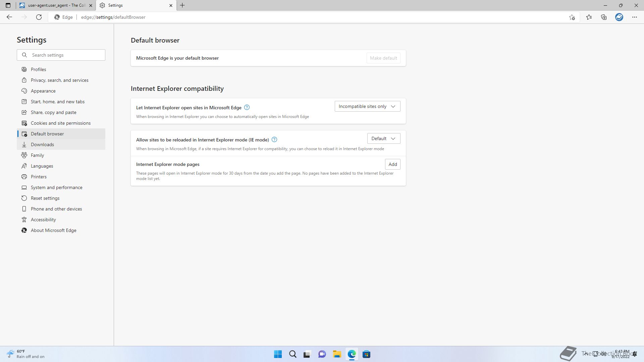Open the Chat app on taskbar
The image size is (644, 362).
click(322, 354)
